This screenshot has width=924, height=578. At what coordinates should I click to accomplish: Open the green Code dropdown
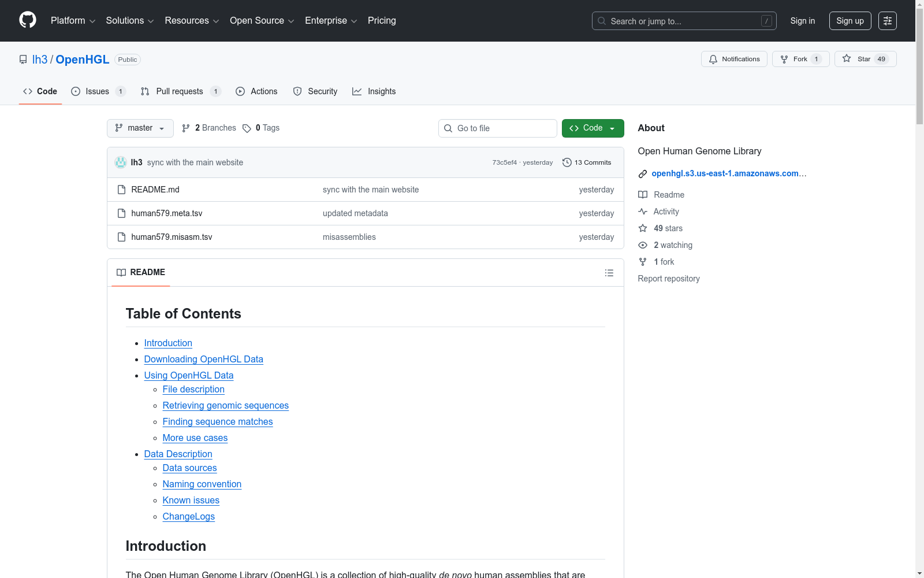pos(593,128)
